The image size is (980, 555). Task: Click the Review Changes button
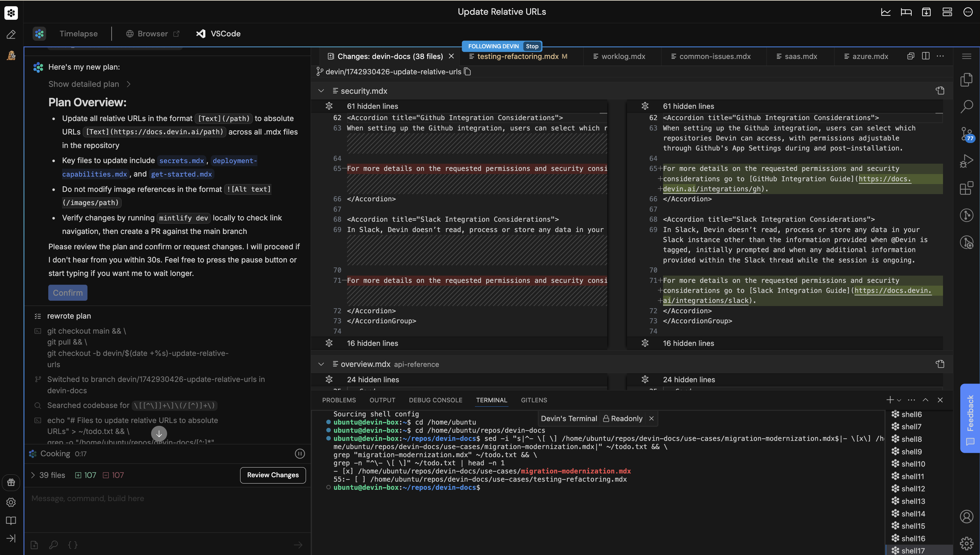click(272, 475)
